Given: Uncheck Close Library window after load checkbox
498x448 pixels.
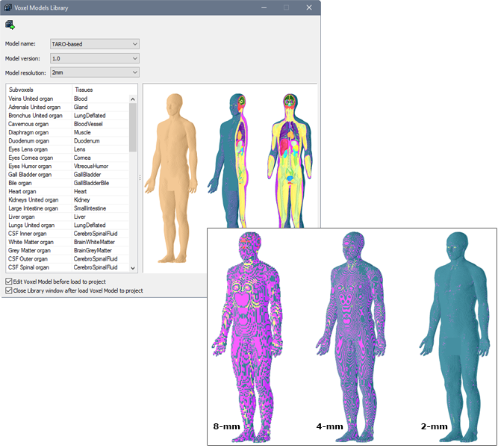Looking at the screenshot, I should (x=9, y=290).
